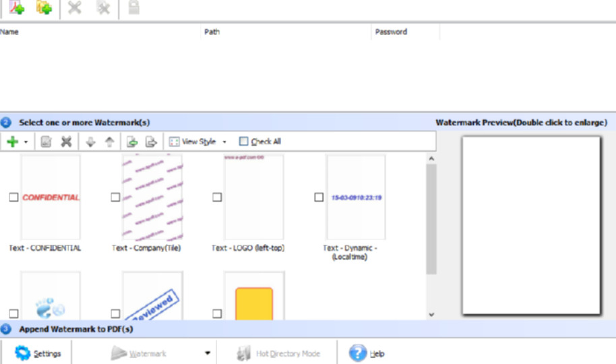The height and width of the screenshot is (364, 616).
Task: Check the blue logo image watermark box
Action: click(13, 313)
